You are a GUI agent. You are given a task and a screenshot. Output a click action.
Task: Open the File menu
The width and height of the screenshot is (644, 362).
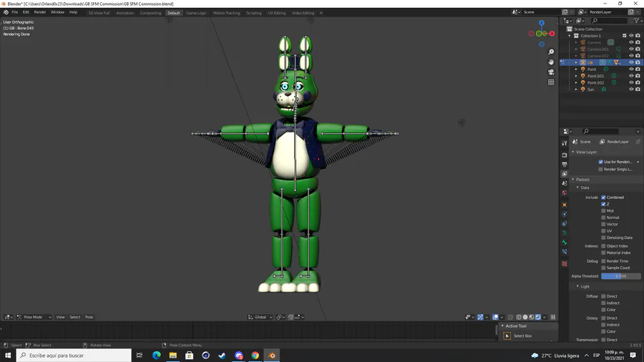[15, 12]
